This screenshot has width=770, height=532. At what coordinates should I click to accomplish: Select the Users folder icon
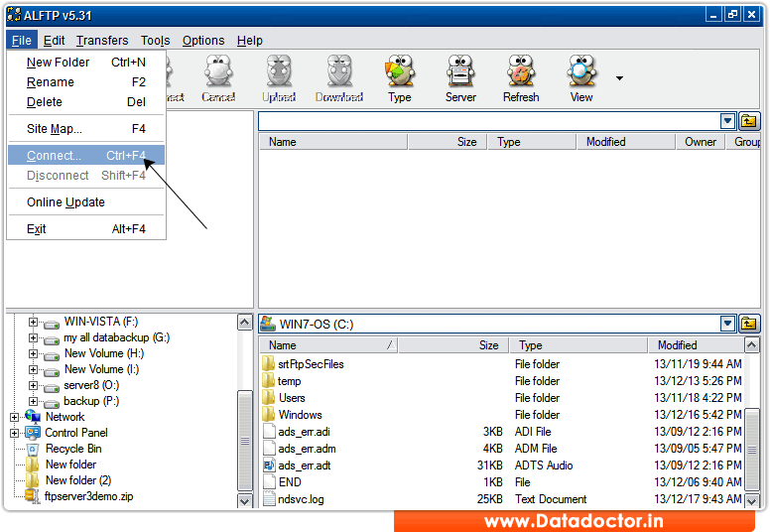pos(268,397)
